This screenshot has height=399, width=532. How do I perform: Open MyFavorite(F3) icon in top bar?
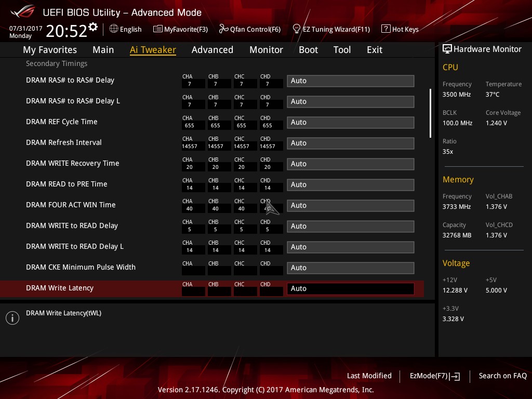(x=158, y=29)
